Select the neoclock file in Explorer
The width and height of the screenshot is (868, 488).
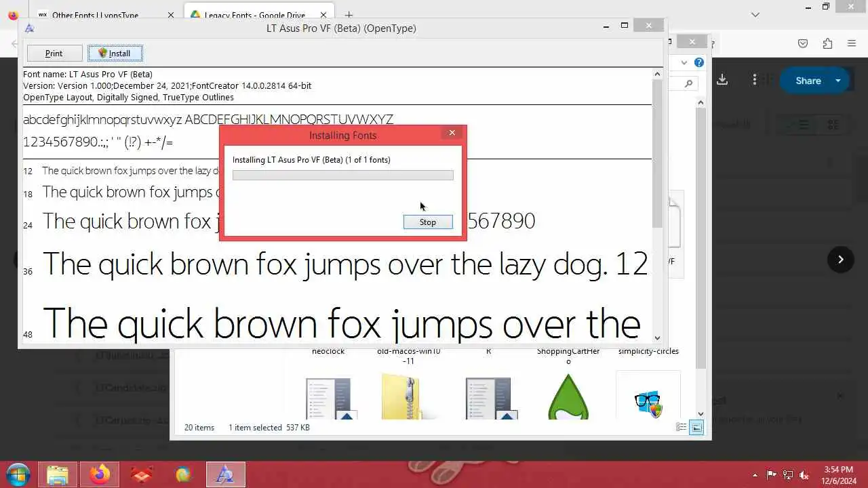click(x=328, y=351)
